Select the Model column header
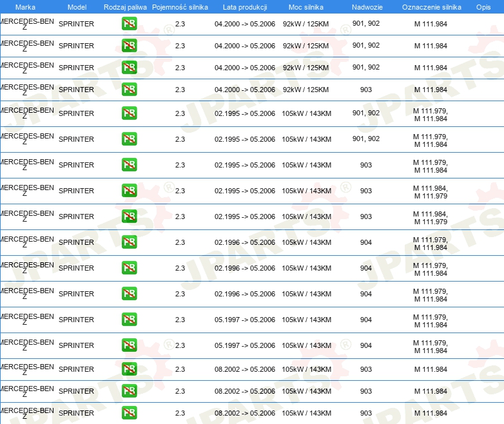The width and height of the screenshot is (504, 424). pyautogui.click(x=77, y=7)
